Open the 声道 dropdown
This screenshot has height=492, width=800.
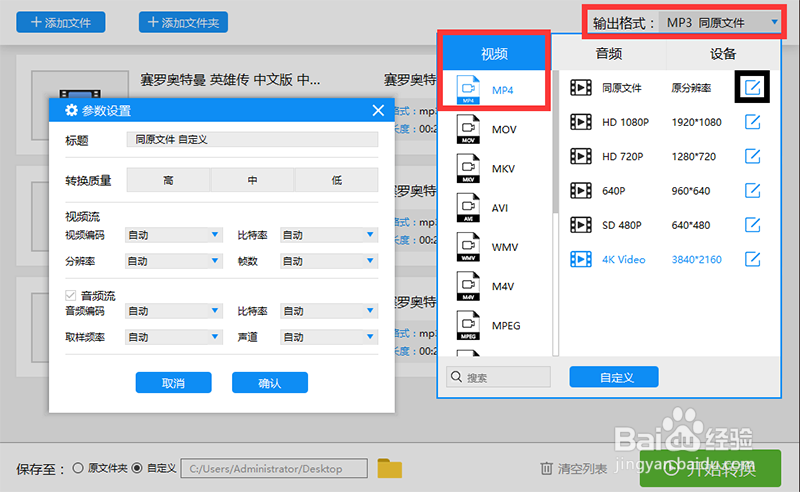coord(329,337)
